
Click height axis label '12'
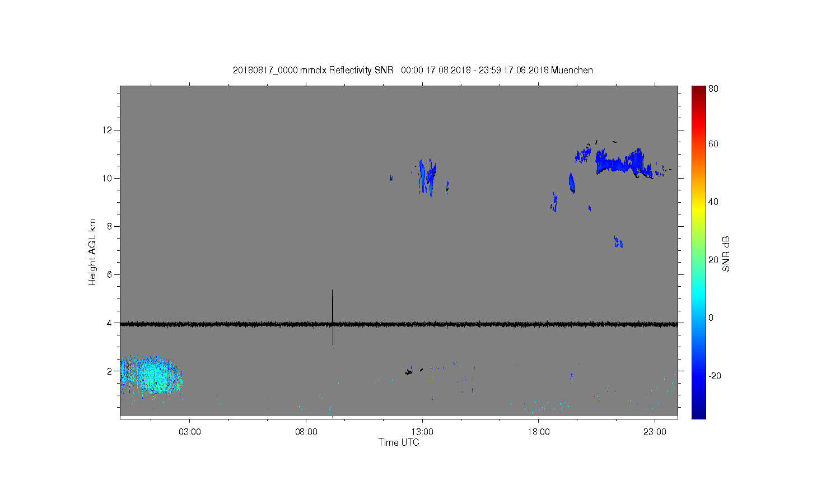(x=108, y=130)
